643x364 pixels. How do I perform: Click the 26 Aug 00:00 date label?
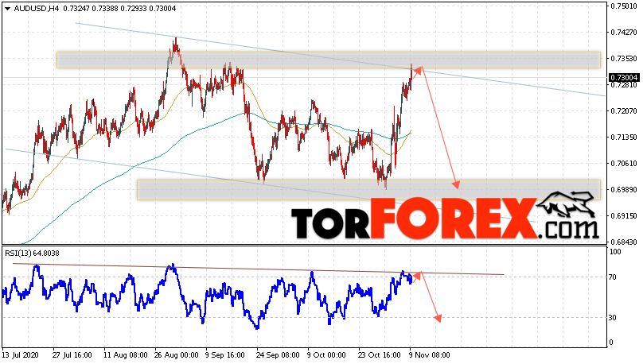point(177,354)
